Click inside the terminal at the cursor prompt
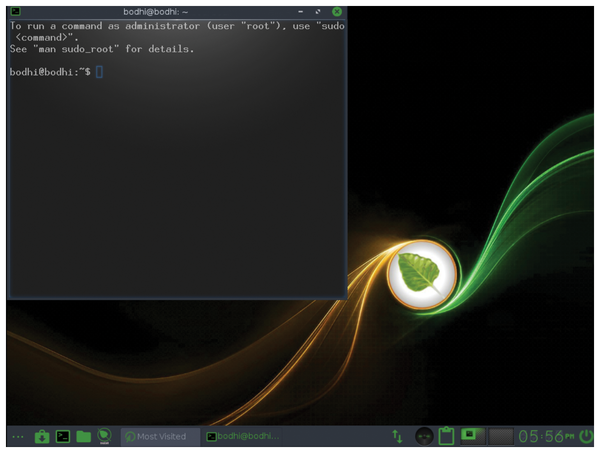This screenshot has height=453, width=600. [99, 72]
